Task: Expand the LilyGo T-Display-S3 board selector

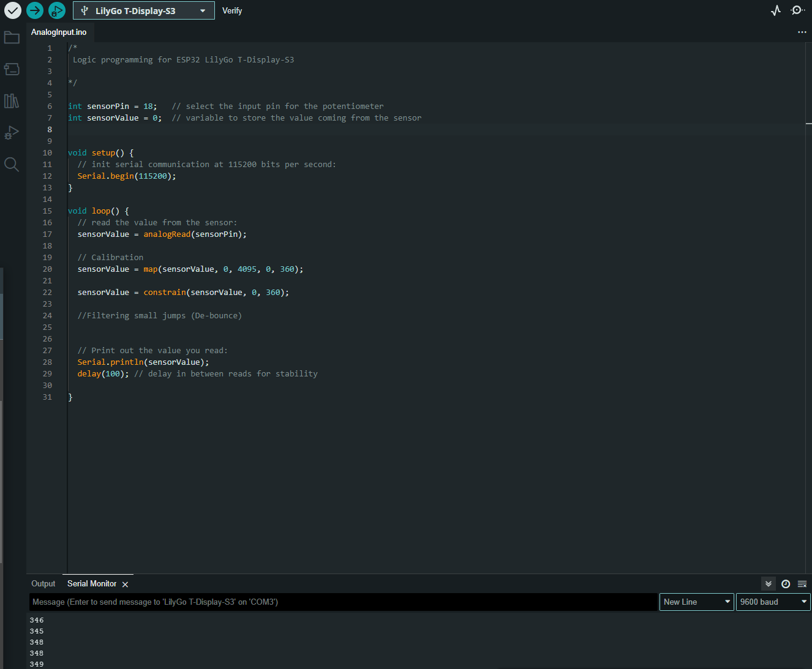Action: coord(143,11)
